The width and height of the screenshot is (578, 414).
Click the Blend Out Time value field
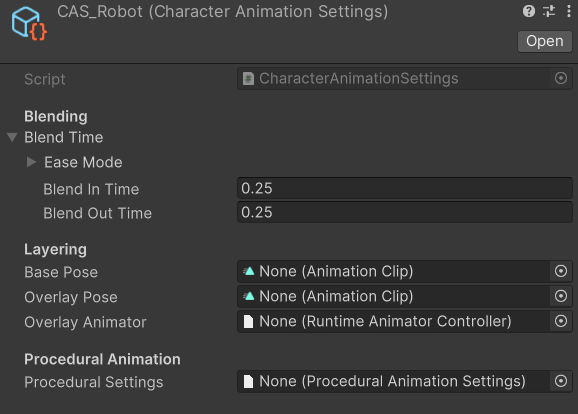[404, 212]
